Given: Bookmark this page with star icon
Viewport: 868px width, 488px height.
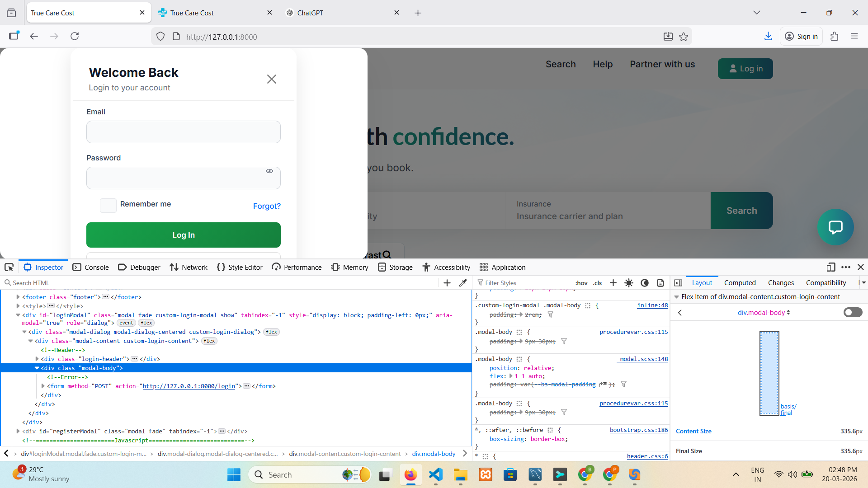Looking at the screenshot, I should coord(684,37).
